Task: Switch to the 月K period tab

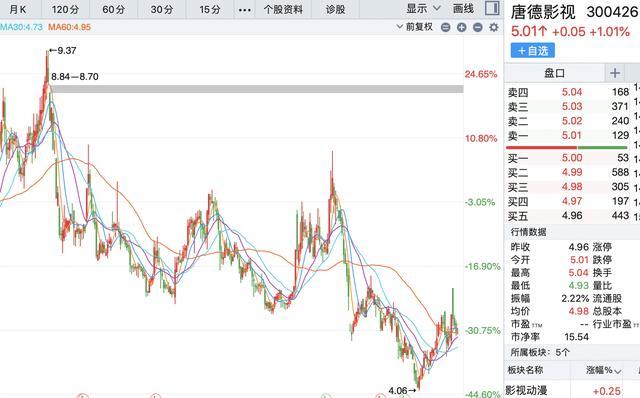Action: 18,9
